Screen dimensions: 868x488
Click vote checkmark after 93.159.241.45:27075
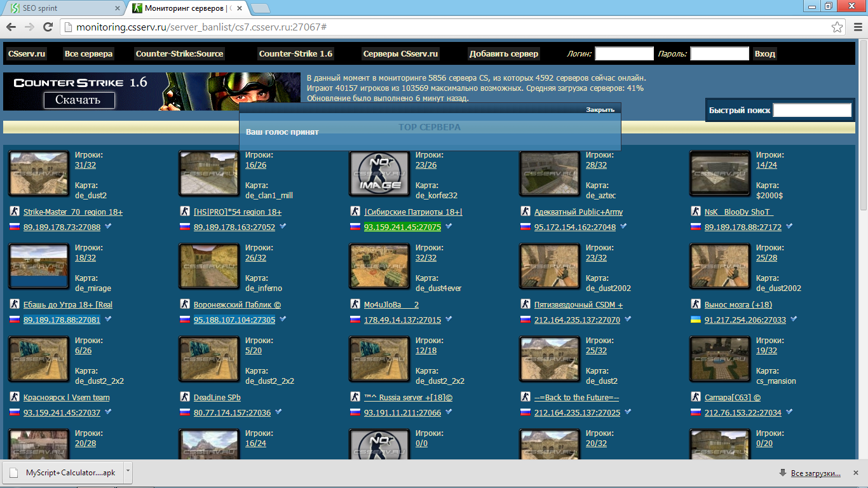449,226
